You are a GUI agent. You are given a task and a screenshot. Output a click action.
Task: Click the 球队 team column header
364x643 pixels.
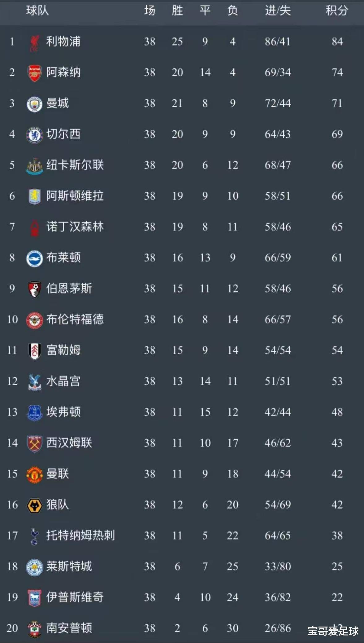(x=37, y=11)
